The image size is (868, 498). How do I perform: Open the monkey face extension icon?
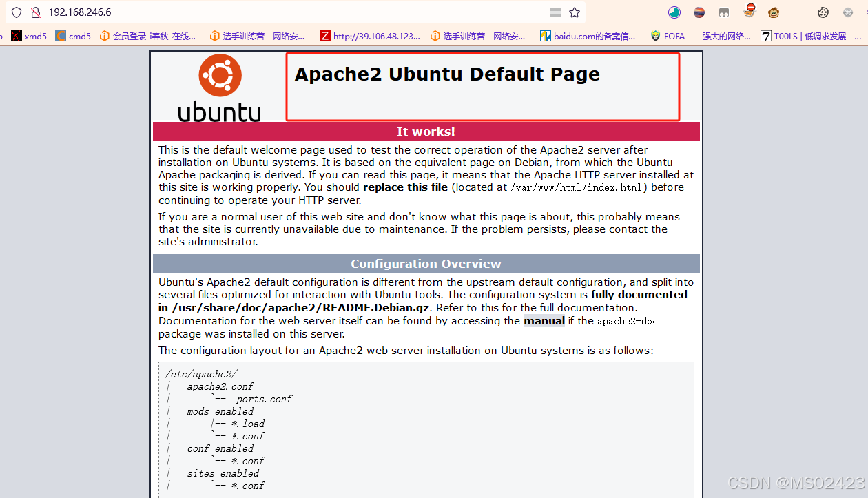click(774, 12)
